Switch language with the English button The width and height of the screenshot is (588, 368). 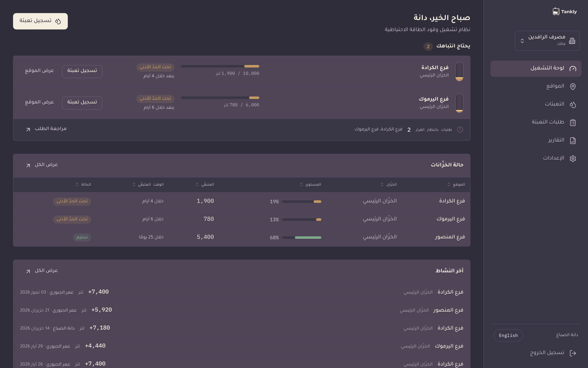click(508, 335)
